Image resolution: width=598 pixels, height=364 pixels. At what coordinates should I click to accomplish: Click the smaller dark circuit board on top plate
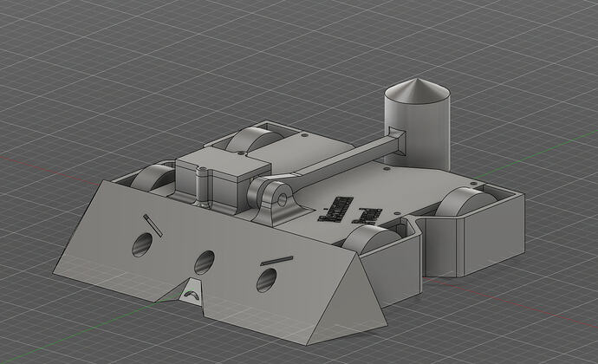click(x=370, y=213)
